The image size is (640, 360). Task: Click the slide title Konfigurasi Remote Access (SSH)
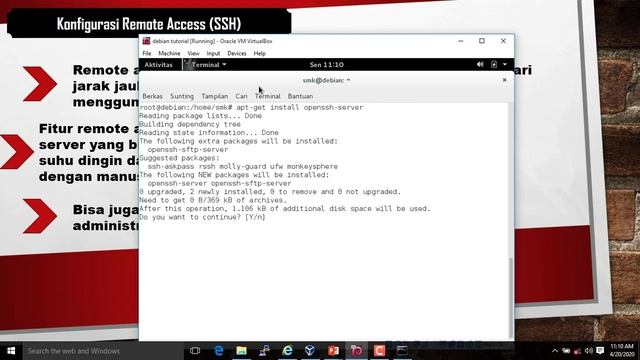[149, 24]
